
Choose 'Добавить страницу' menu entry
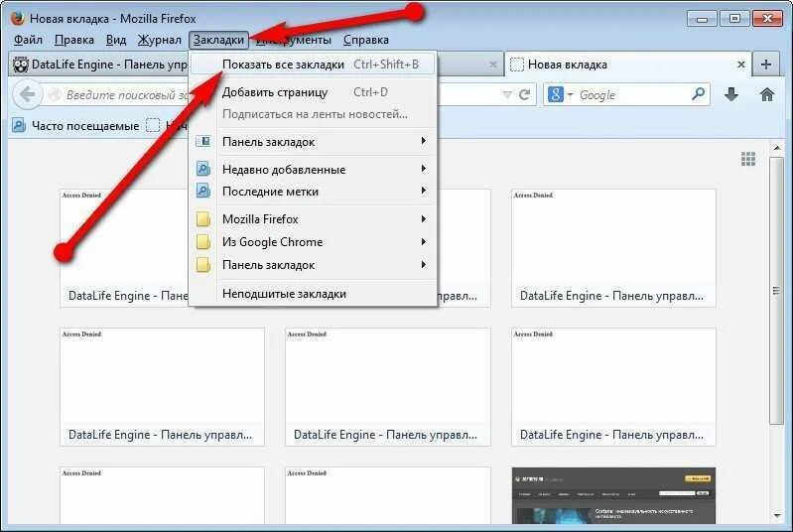click(314, 92)
